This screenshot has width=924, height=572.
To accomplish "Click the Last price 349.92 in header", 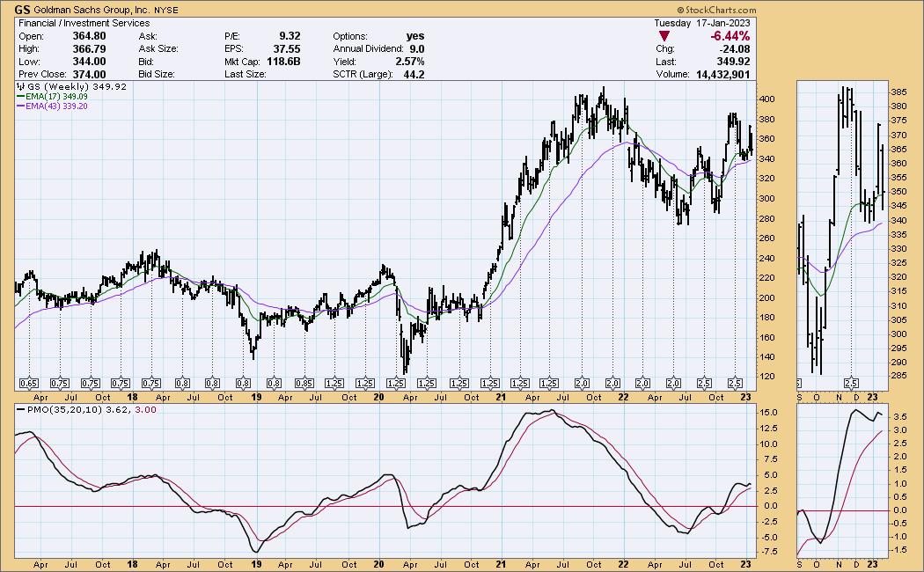I will [x=734, y=62].
